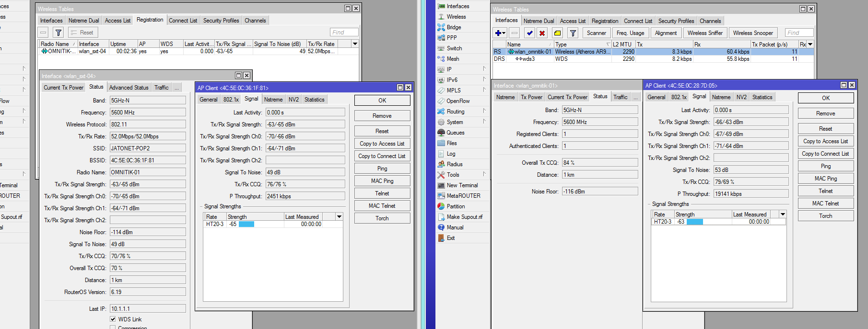Switch to Registration tab in left Wireless Tables
The width and height of the screenshot is (868, 329).
[150, 20]
